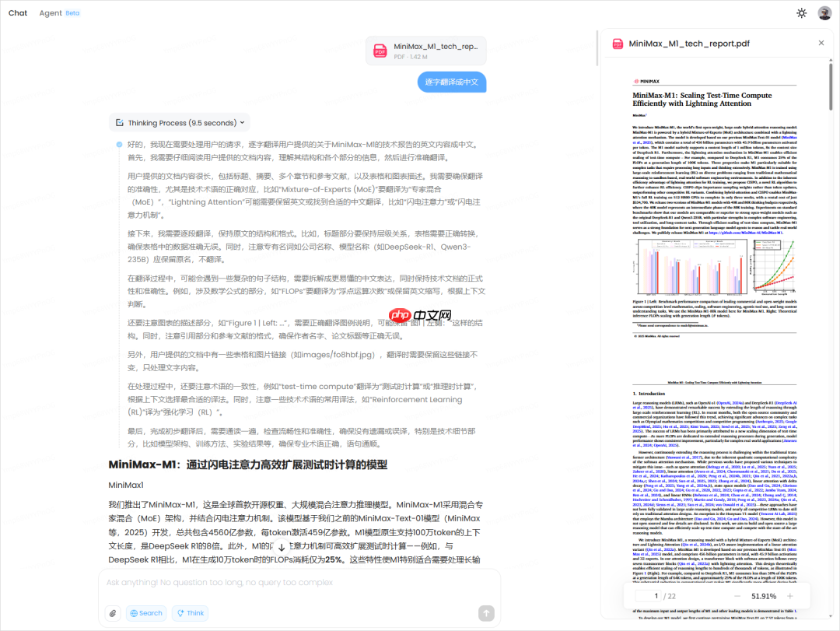Toggle the Search mode button
This screenshot has height=631, width=840.
(146, 613)
